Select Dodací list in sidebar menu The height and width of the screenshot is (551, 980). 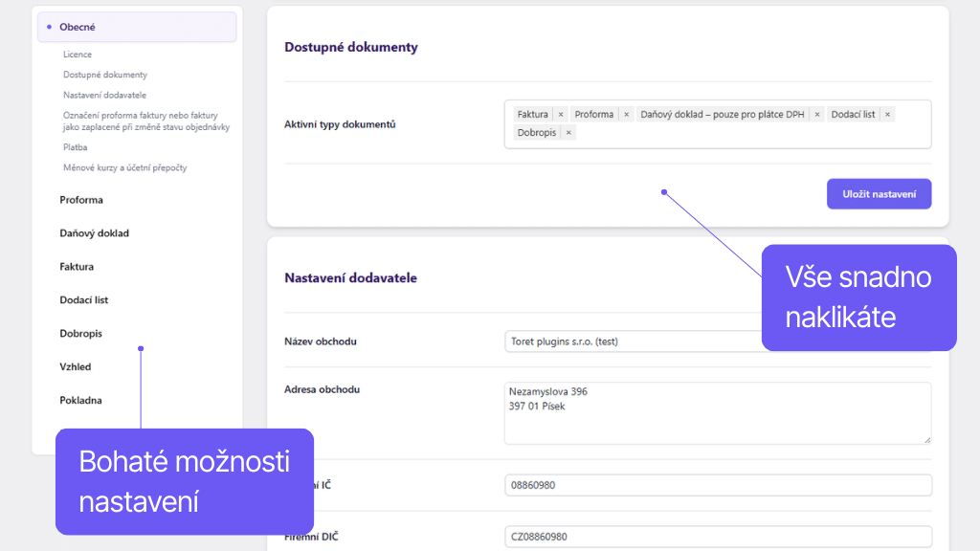click(x=84, y=300)
